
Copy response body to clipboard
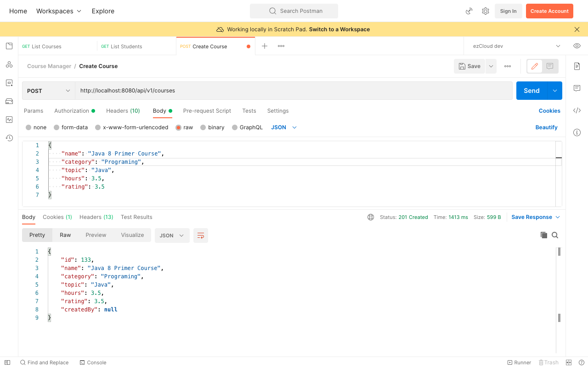click(544, 235)
